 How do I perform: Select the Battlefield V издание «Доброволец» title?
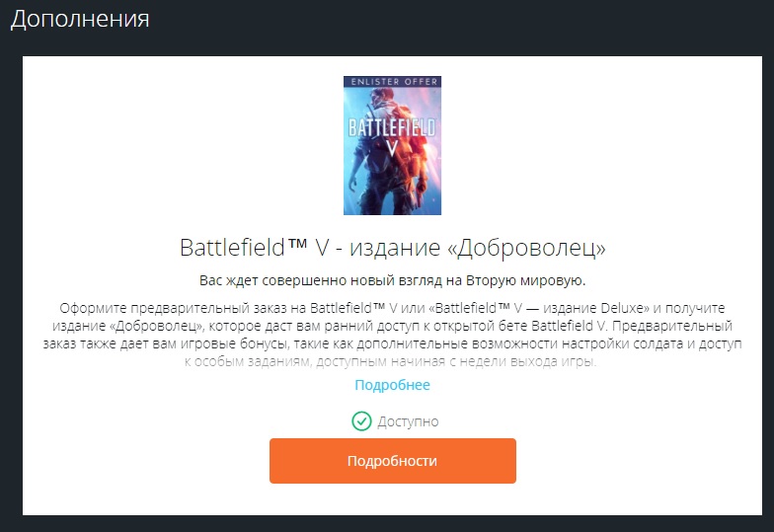[x=393, y=247]
